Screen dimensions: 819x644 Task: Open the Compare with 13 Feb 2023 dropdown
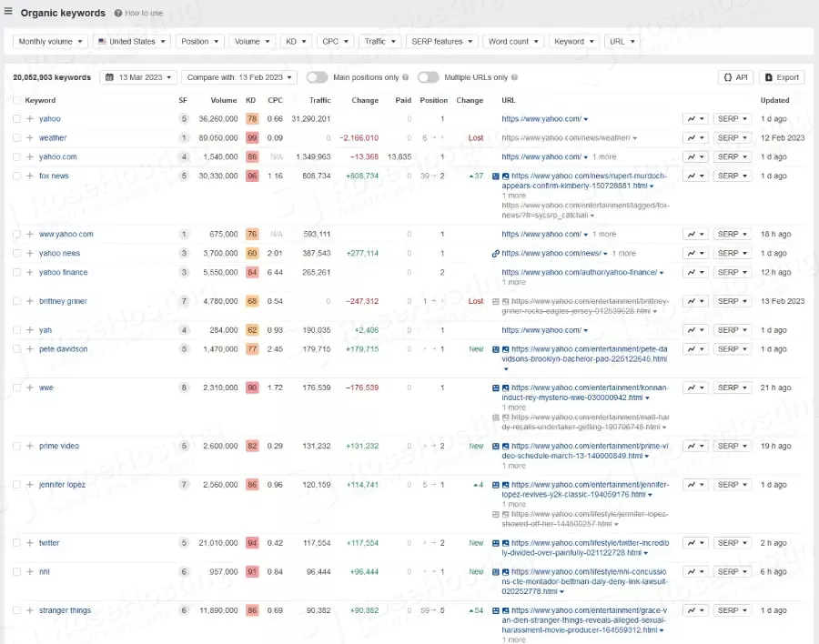point(239,77)
